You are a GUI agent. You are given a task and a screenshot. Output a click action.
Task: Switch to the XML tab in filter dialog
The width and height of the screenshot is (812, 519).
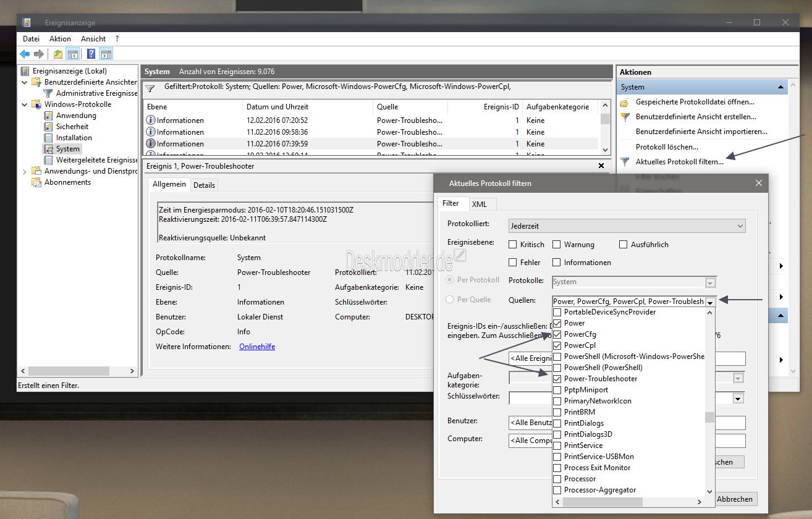click(480, 204)
